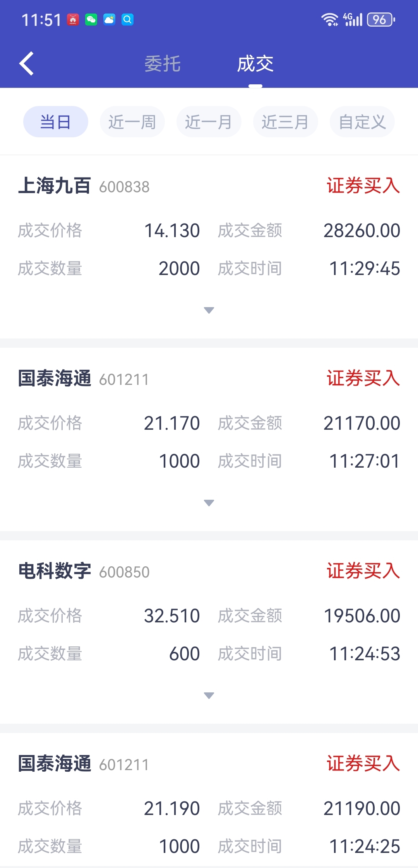
Task: Tap the WeChat notification icon
Action: tap(91, 19)
